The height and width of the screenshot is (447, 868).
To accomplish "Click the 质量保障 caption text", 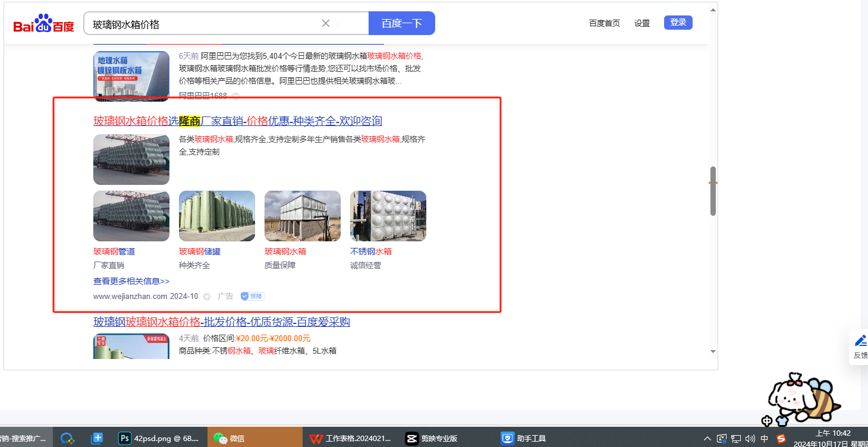I will [x=280, y=265].
